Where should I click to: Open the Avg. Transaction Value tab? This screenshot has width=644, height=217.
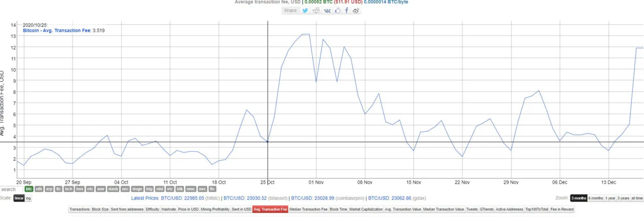click(x=403, y=209)
